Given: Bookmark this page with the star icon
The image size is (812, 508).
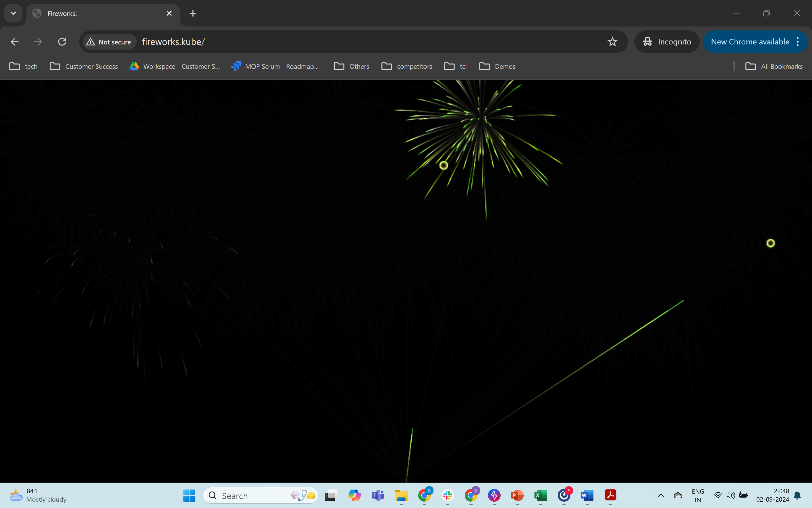Looking at the screenshot, I should click(612, 42).
